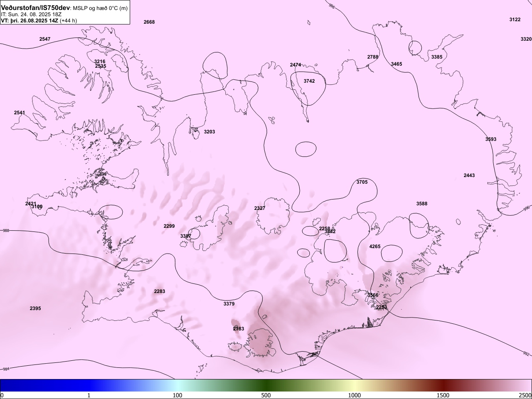Screen dimensions: 532x399
Task: Select value 3742 inside the closed contour
Action: click(x=309, y=81)
